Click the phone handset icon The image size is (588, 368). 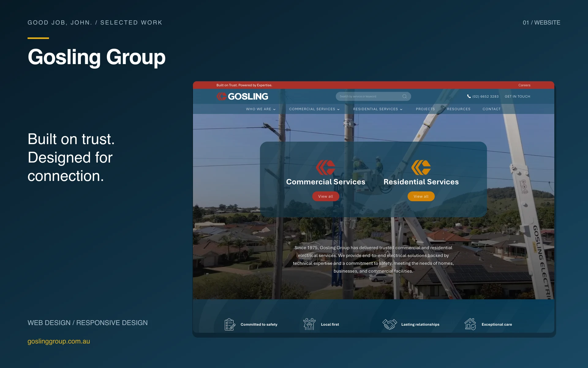coord(469,96)
